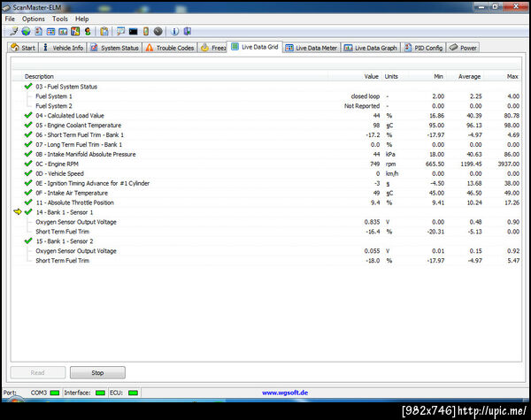
Task: Click the blue info toolbar icon
Action: pos(174,32)
